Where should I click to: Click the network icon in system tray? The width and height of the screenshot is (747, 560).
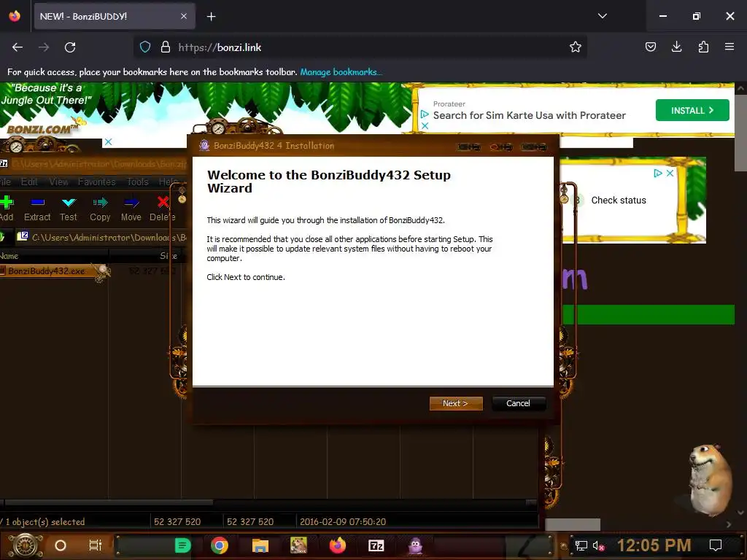[581, 545]
